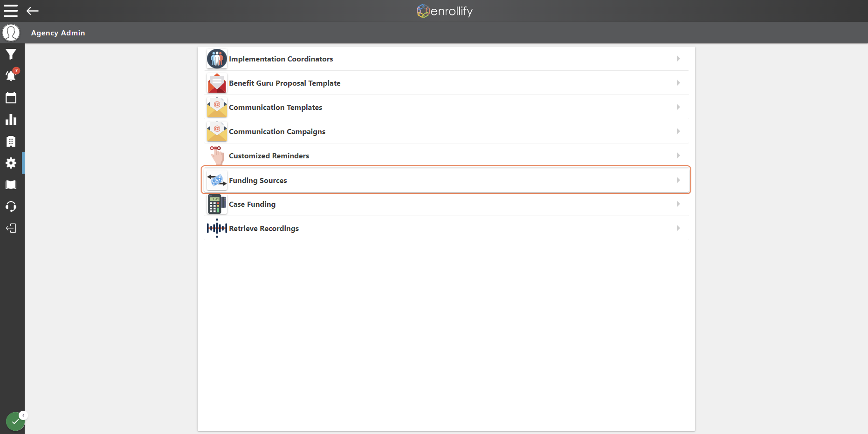Click the Benefit Guru envelope icon

click(x=217, y=83)
